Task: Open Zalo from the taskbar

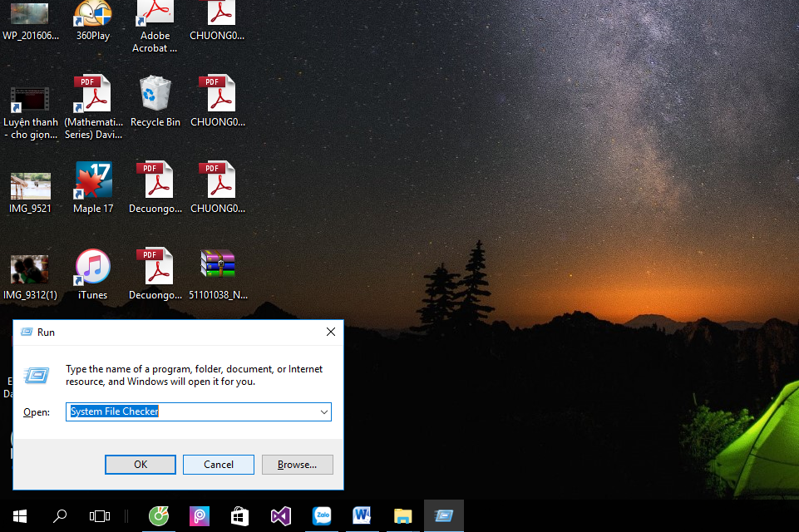Action: tap(321, 516)
